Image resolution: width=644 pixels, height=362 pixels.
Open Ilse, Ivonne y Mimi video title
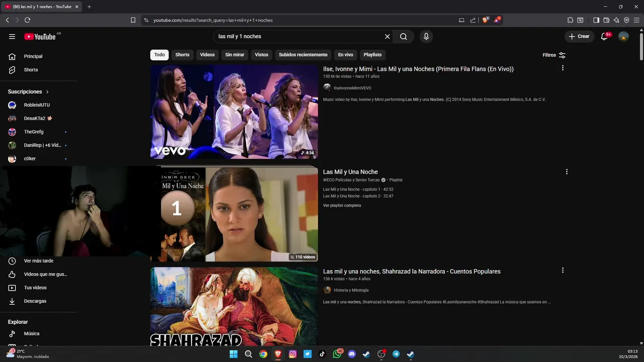point(418,69)
